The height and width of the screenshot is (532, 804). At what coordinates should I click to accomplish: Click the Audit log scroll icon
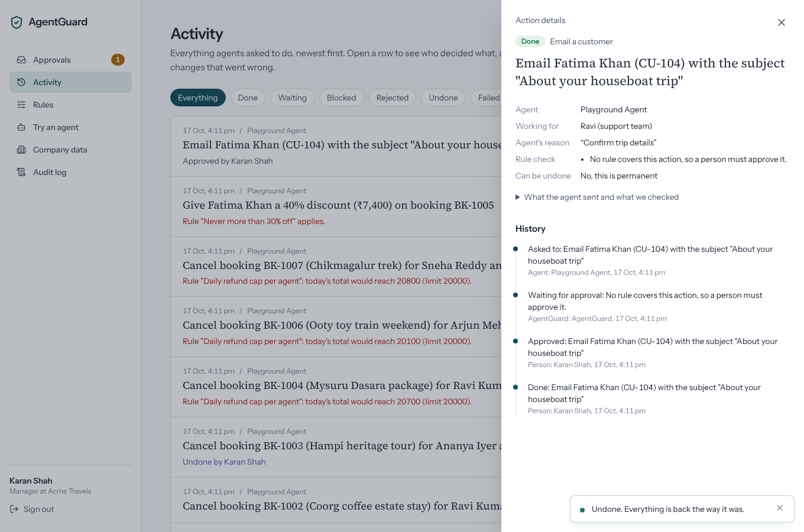point(21,172)
